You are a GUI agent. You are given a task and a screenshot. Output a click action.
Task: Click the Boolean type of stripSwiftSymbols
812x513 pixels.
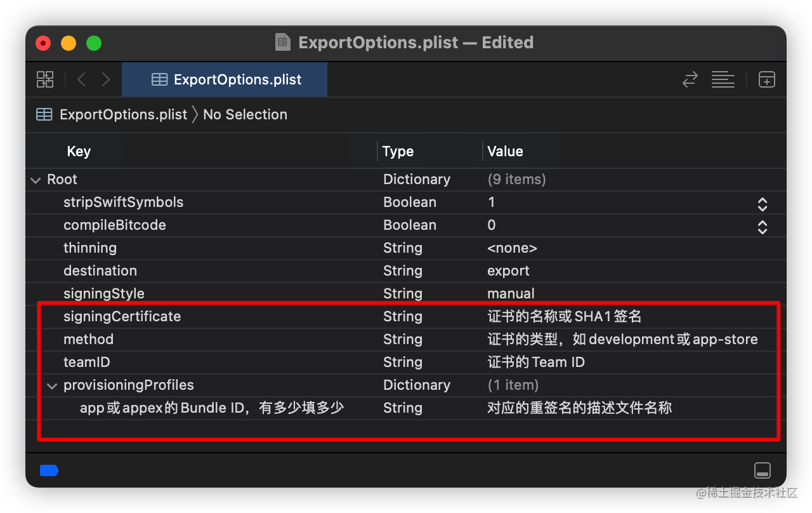pos(410,202)
